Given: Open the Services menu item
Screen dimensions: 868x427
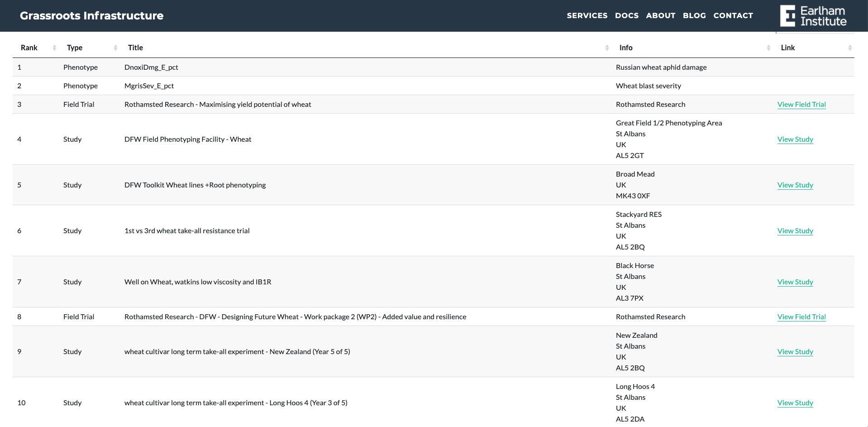Looking at the screenshot, I should [587, 15].
